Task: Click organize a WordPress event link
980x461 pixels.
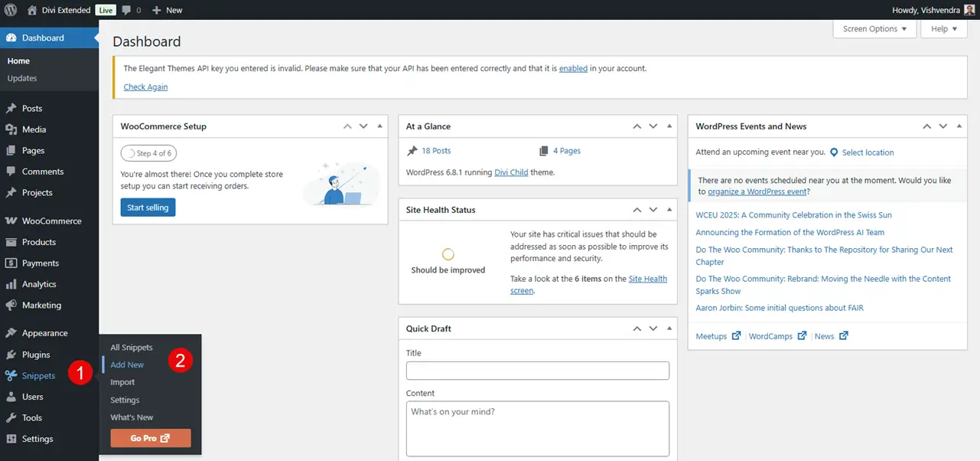Action: click(x=757, y=191)
